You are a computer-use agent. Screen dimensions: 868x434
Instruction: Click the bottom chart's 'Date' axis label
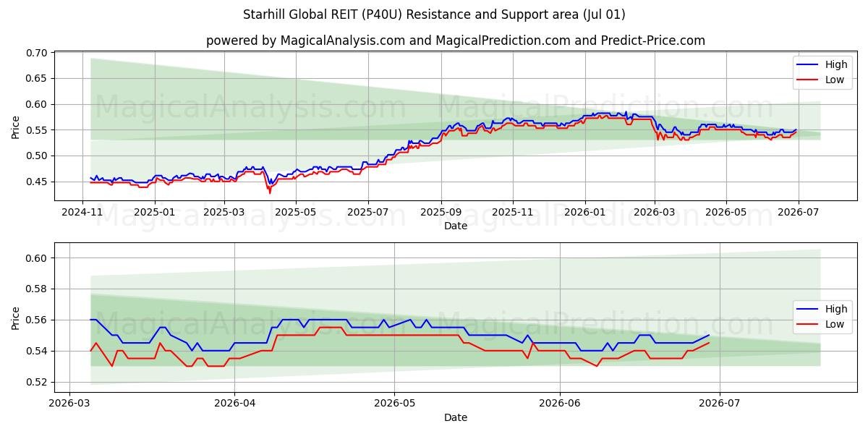pyautogui.click(x=455, y=417)
